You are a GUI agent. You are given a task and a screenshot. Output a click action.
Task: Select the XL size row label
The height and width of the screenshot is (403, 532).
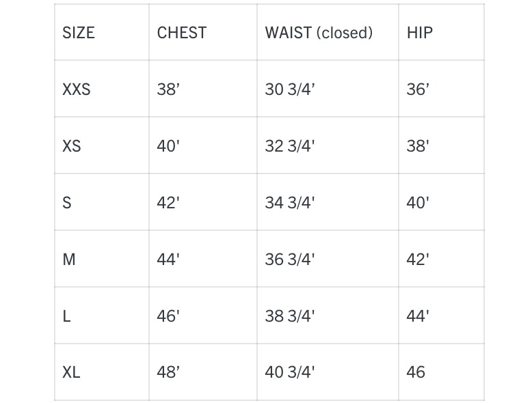[71, 372]
